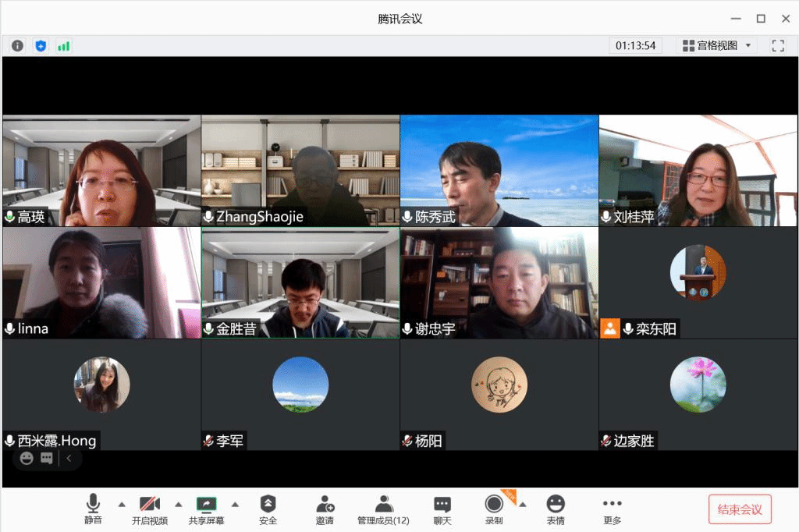Click 边家胜's lotus flower avatar
The image size is (799, 532).
(x=698, y=385)
